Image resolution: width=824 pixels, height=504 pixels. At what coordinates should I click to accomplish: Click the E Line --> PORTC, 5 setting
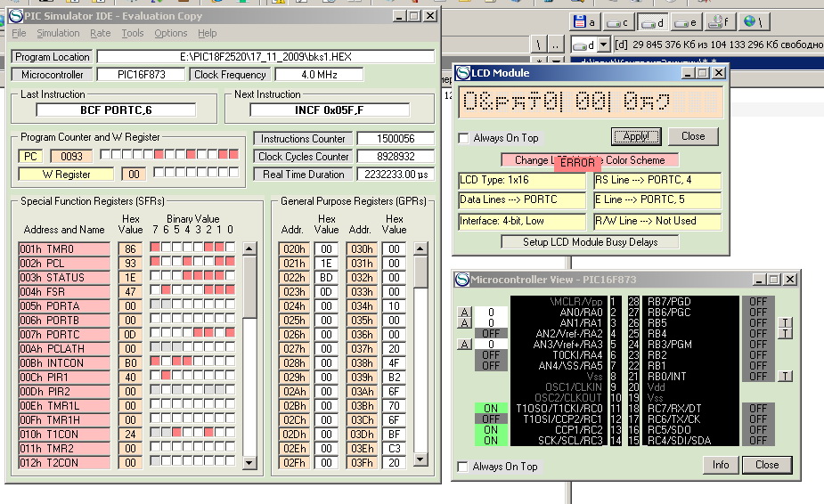[657, 199]
